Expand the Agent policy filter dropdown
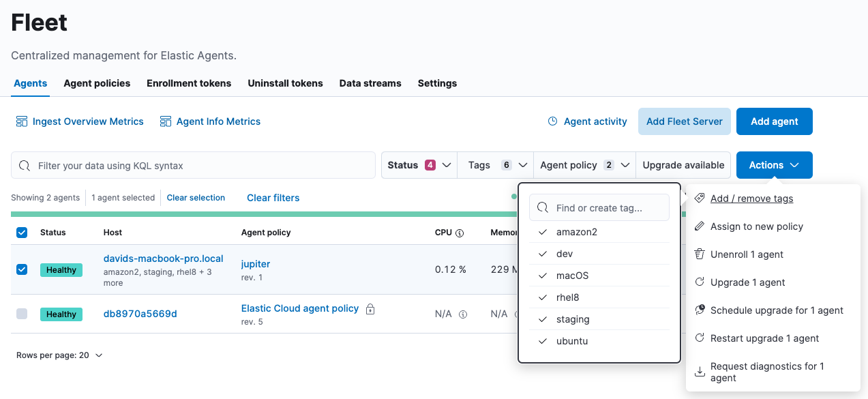 [576, 165]
